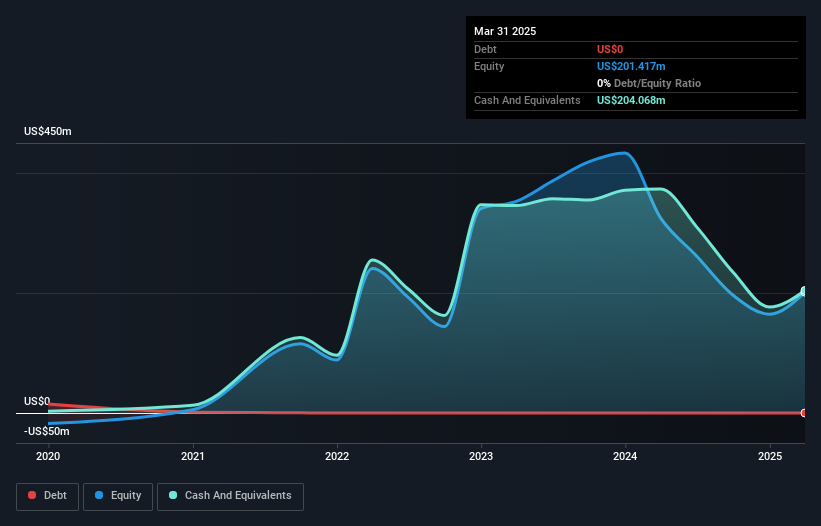Image resolution: width=821 pixels, height=526 pixels.
Task: Click the US$204.068m cash value in tooltip
Action: [631, 100]
